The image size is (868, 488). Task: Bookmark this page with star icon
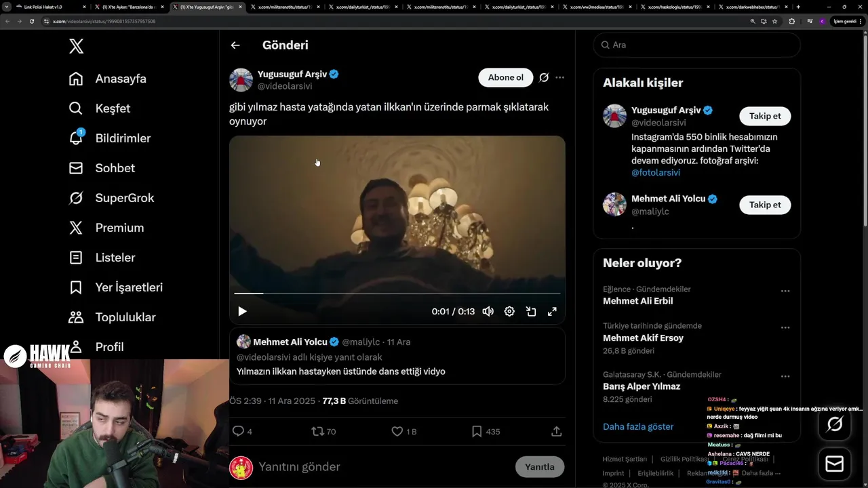click(x=775, y=21)
